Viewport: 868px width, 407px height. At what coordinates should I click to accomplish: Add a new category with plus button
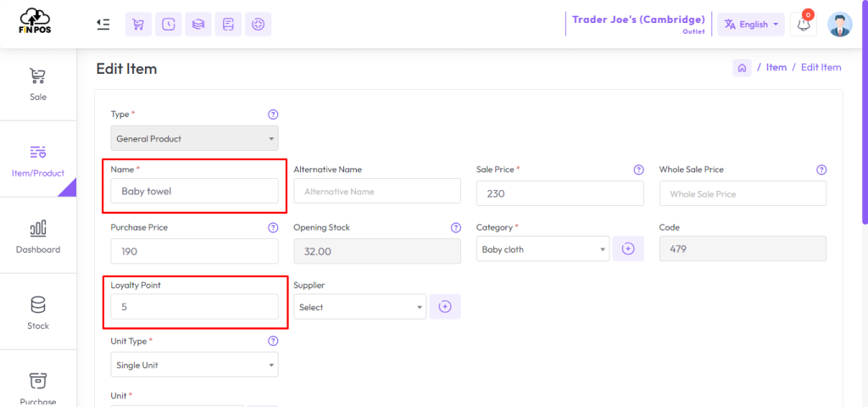click(x=627, y=249)
